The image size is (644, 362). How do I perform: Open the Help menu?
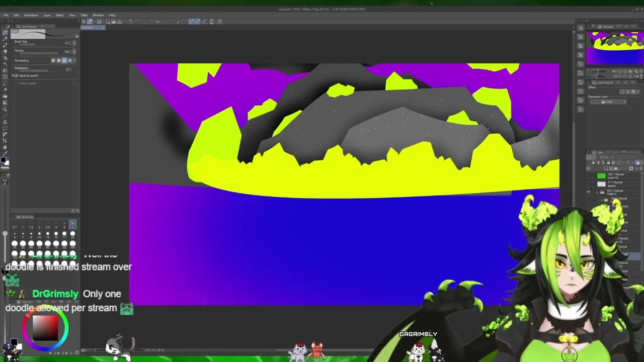[112, 15]
